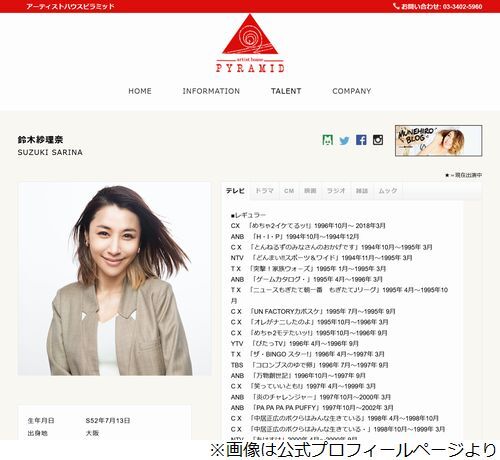Switch to the 雑誌 tab
The width and height of the screenshot is (500, 460).
point(362,191)
